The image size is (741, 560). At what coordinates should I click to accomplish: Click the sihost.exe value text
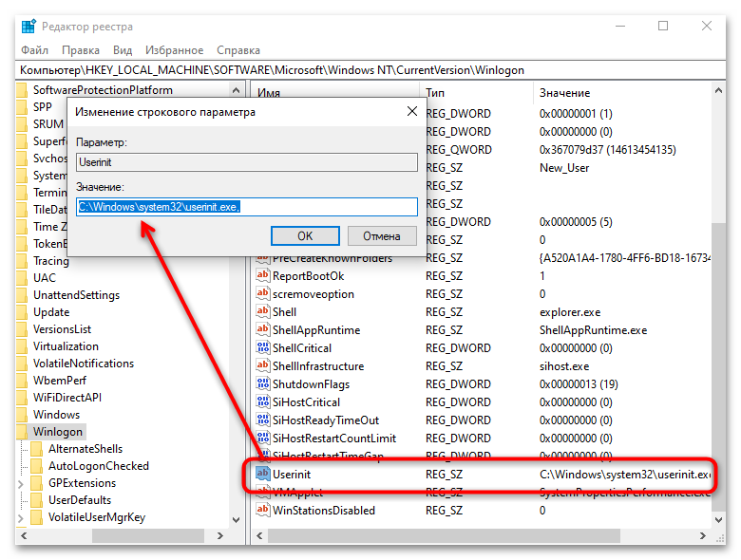pyautogui.click(x=564, y=366)
